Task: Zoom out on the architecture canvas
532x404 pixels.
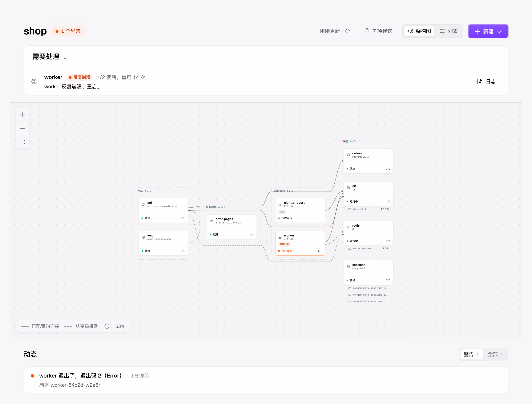Action: click(22, 129)
